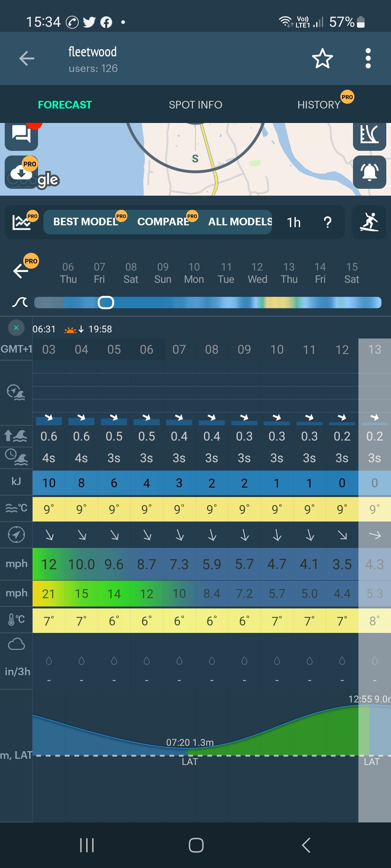Tap the back arrow in header

click(x=27, y=59)
